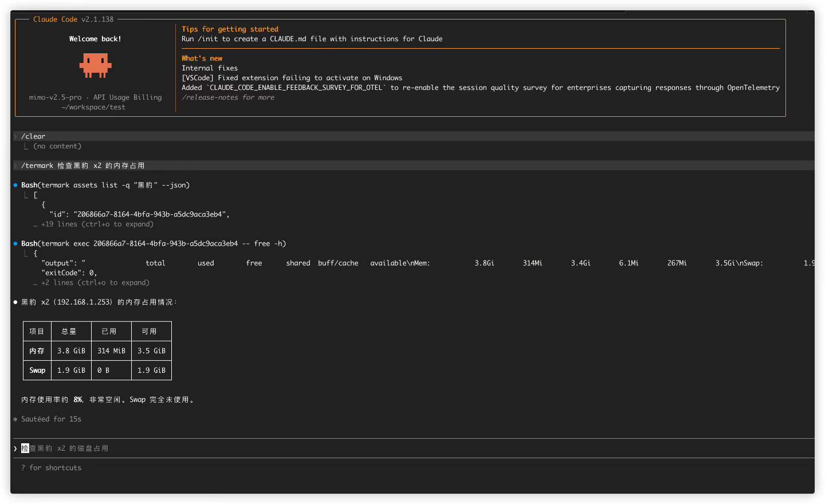Focus the prompt input with 磁盘占用 suggestion

tap(412, 448)
